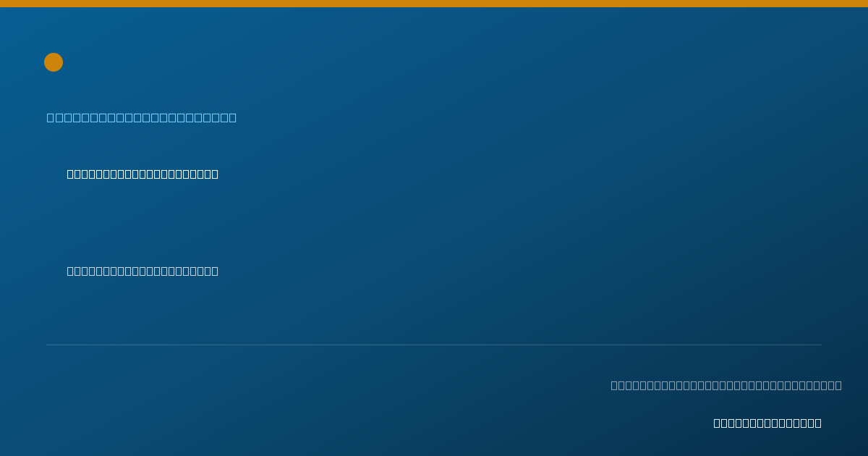Click first glyph box of second white line
Screen dimensions: 868x456
tap(71, 271)
